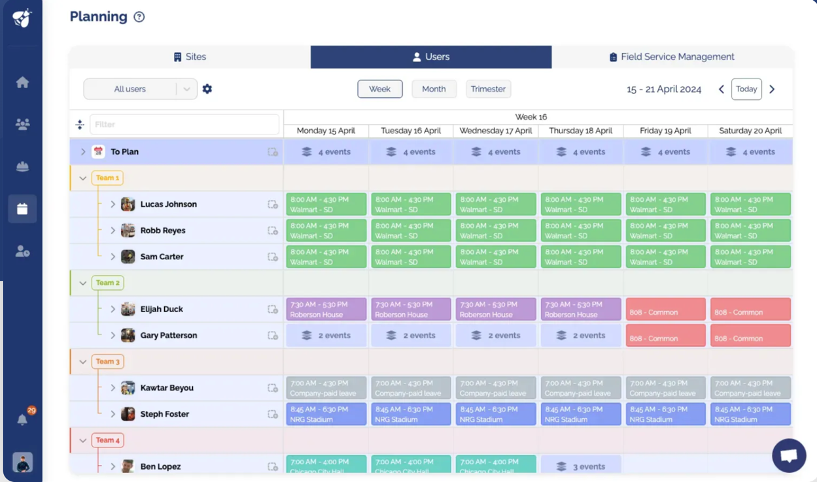Click the add event icon for To Plan row
Screen dimensions: 818x482
tap(272, 152)
